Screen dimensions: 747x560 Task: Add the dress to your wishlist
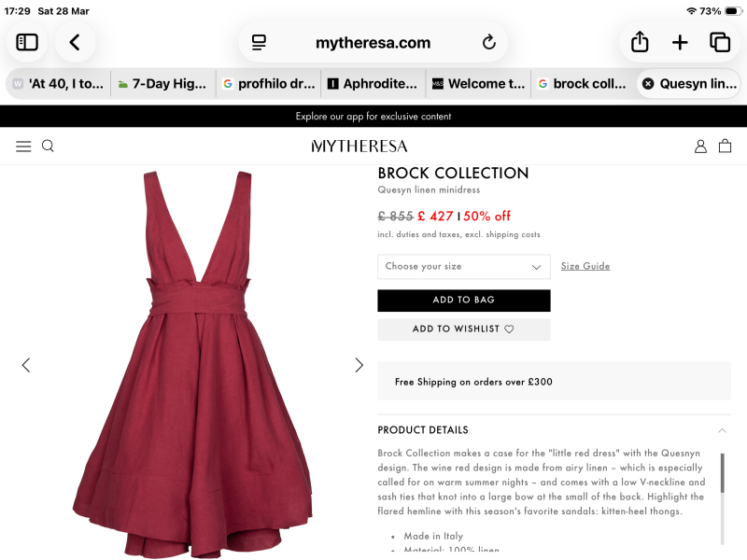tap(464, 329)
